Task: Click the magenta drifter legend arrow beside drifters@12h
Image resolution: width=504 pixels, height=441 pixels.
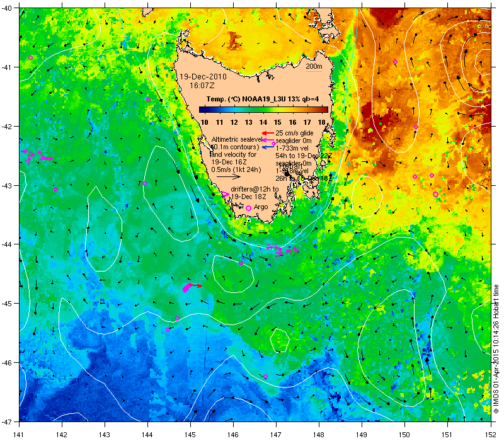Action: coord(225,194)
